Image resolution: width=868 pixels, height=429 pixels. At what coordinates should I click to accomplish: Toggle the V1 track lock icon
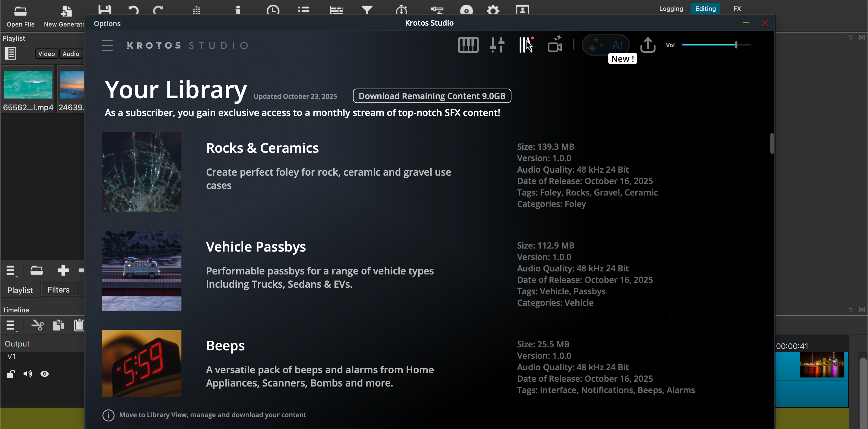[11, 374]
